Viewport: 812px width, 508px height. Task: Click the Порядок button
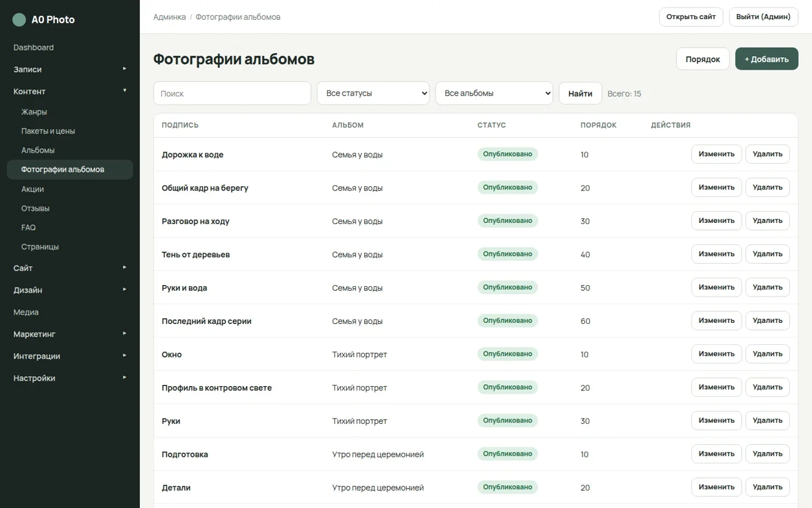[x=702, y=59]
